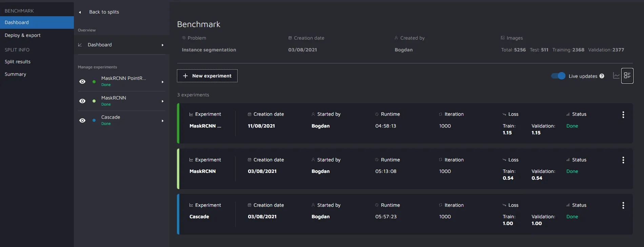Image resolution: width=644 pixels, height=247 pixels.
Task: Hide the MaskRCNN PointR experiment via eye icon
Action: point(82,82)
